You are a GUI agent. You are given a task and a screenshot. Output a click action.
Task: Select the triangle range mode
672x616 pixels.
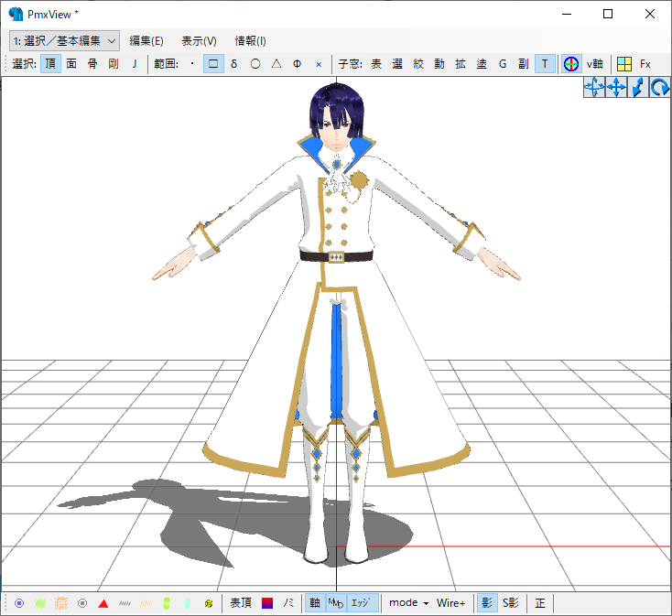click(x=276, y=64)
